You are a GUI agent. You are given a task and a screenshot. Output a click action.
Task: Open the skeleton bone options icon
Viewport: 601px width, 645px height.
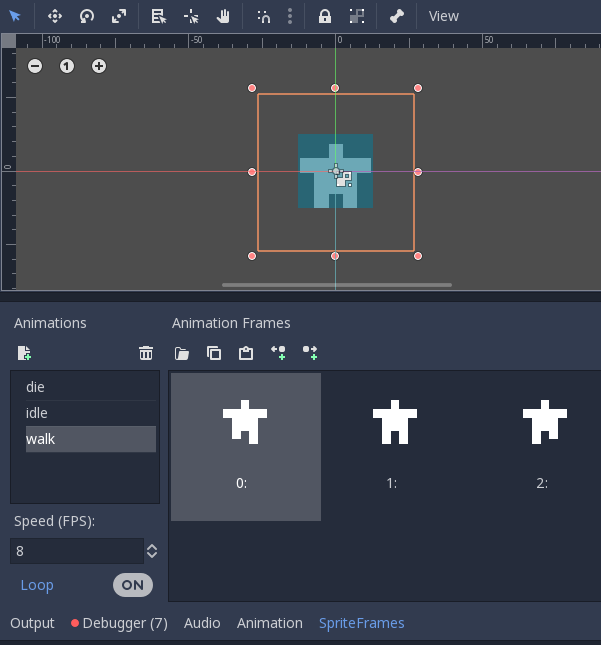coord(396,16)
